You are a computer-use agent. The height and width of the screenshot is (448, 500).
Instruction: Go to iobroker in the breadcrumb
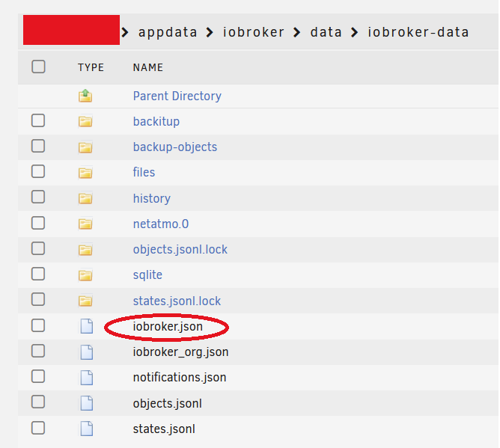point(253,32)
